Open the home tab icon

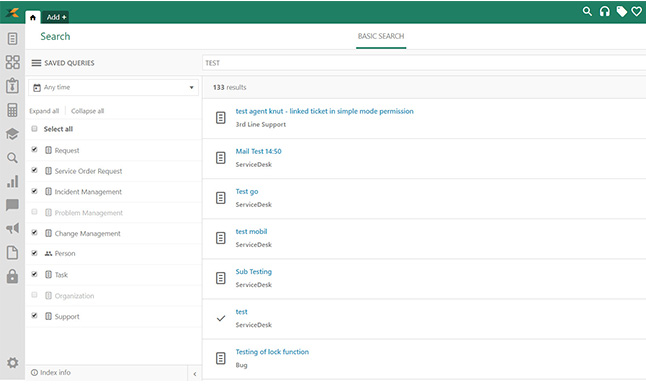pos(33,17)
